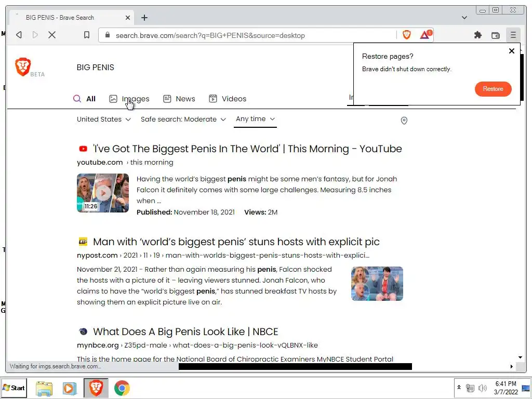Open the media player taskbar icon
Screen dimensions: 532x399
pyautogui.click(x=70, y=388)
